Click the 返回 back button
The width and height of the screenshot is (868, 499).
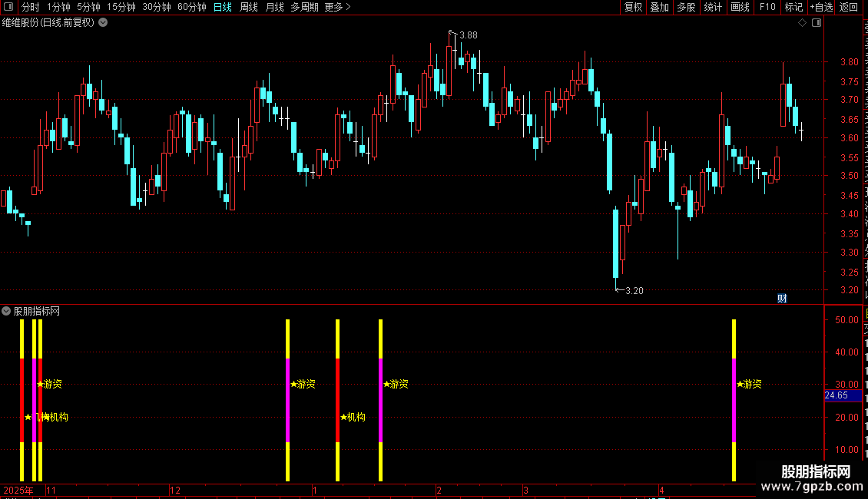pos(849,7)
